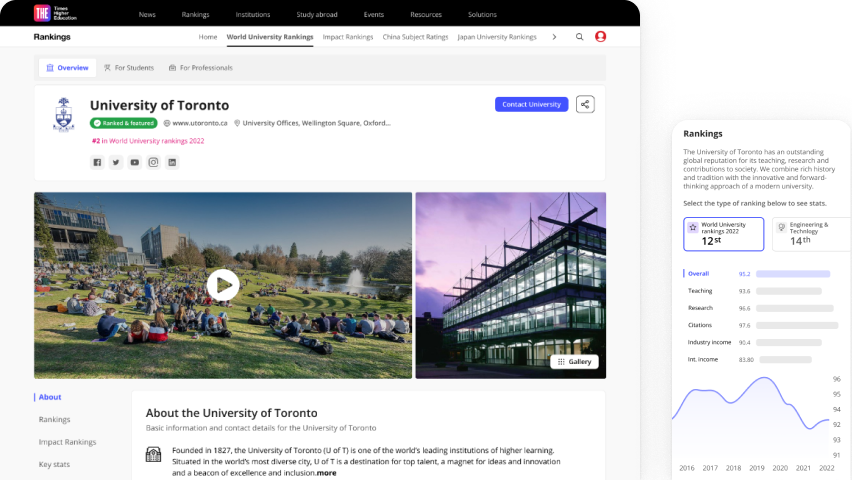Open search with the magnifier icon
The image size is (852, 480).
(x=579, y=37)
